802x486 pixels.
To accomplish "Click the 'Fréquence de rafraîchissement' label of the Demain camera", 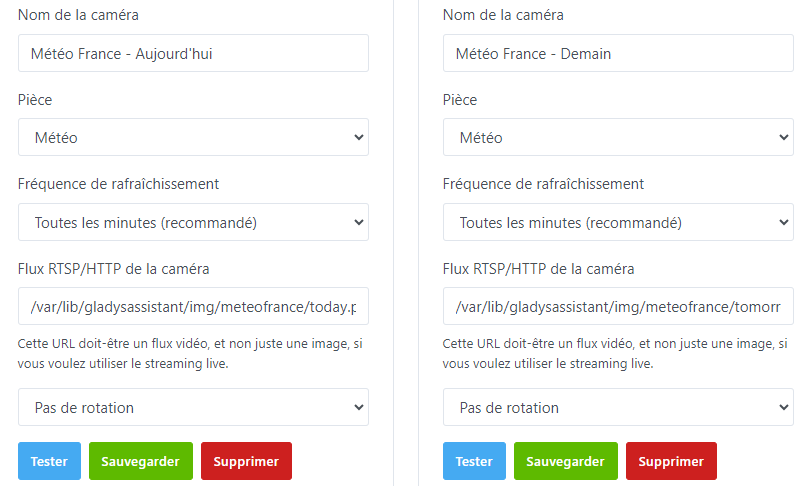I will point(543,184).
